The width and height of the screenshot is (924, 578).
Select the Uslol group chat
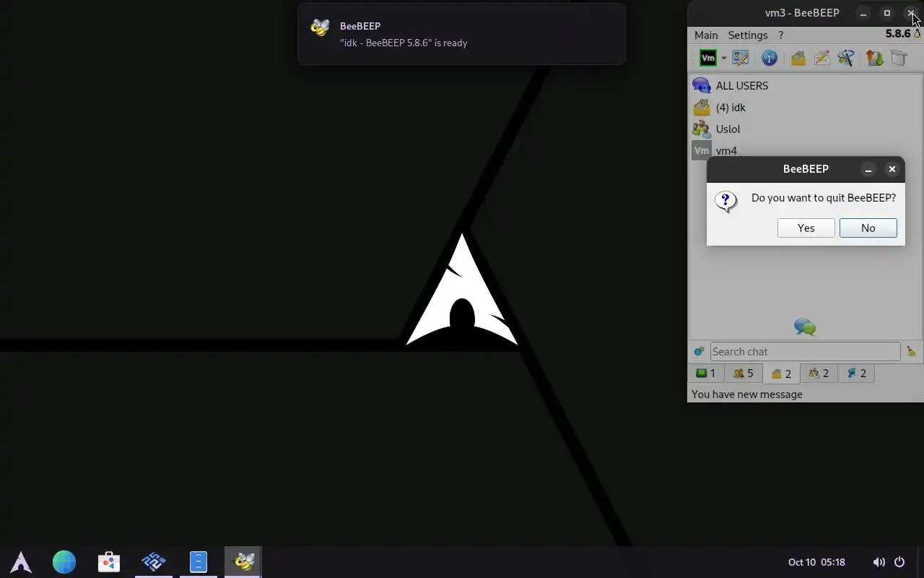point(806,129)
